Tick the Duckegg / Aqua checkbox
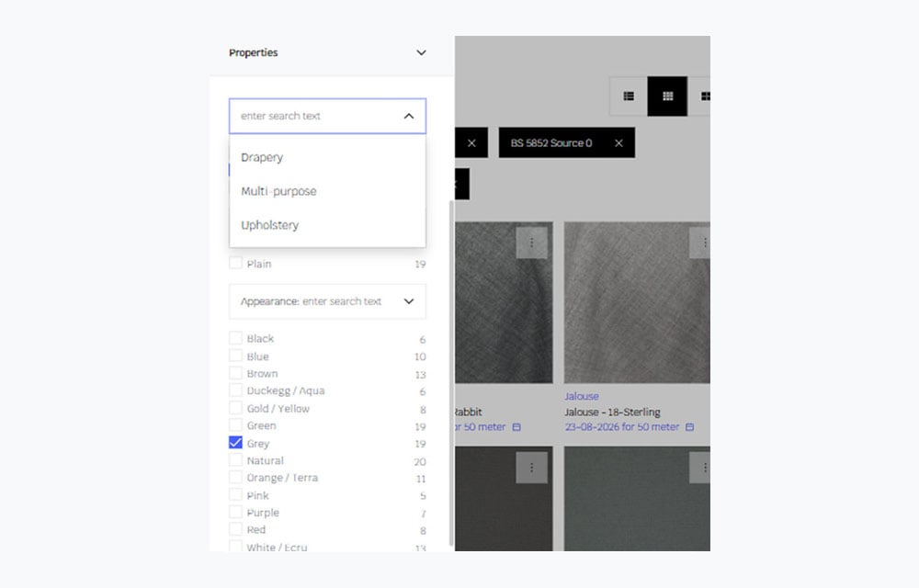Screen dimensions: 919x588 point(235,390)
